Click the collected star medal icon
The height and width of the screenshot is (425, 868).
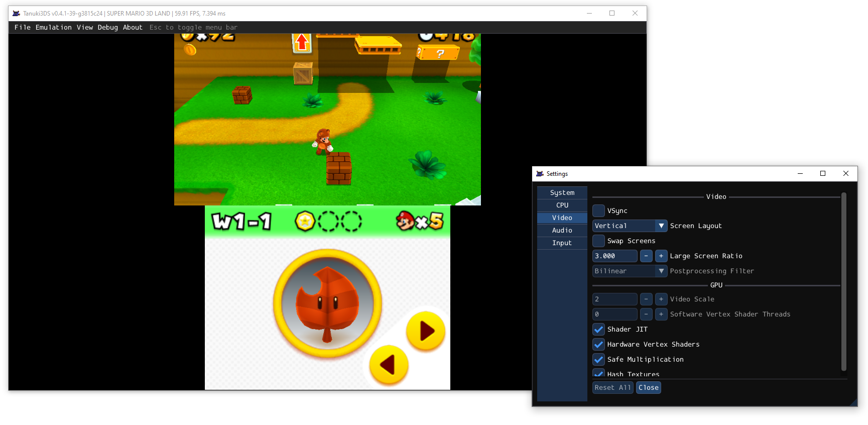click(x=305, y=221)
